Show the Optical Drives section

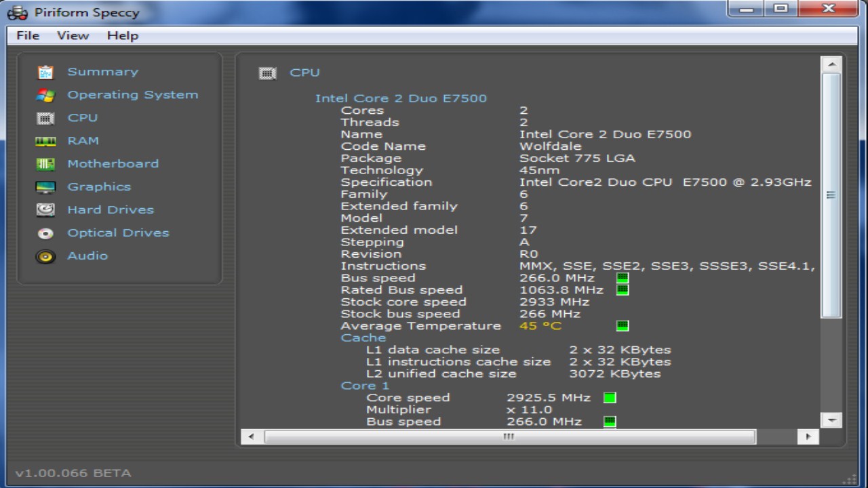pos(118,233)
